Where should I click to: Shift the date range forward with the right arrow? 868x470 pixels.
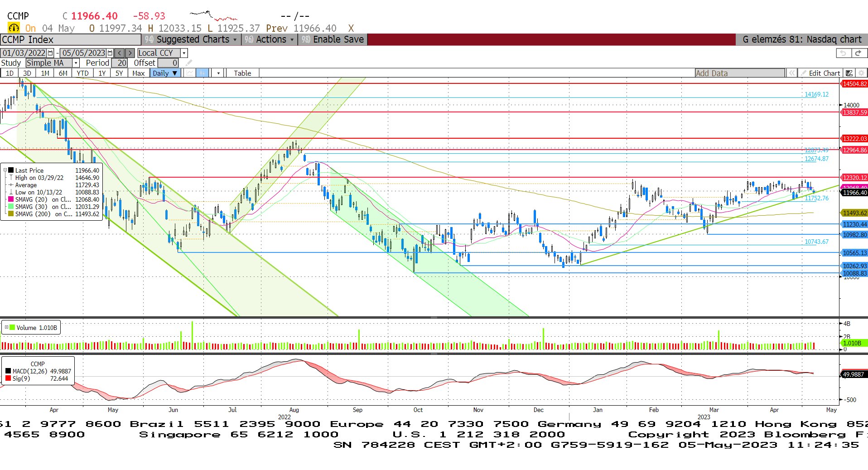tap(130, 53)
